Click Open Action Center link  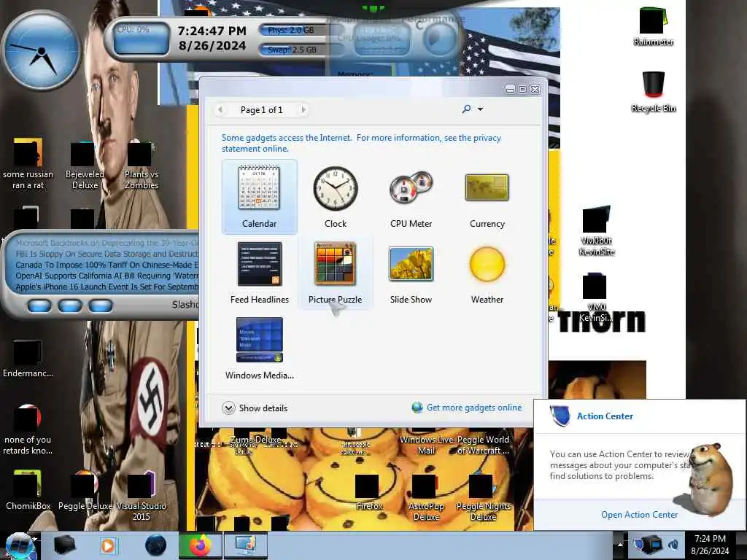point(639,514)
